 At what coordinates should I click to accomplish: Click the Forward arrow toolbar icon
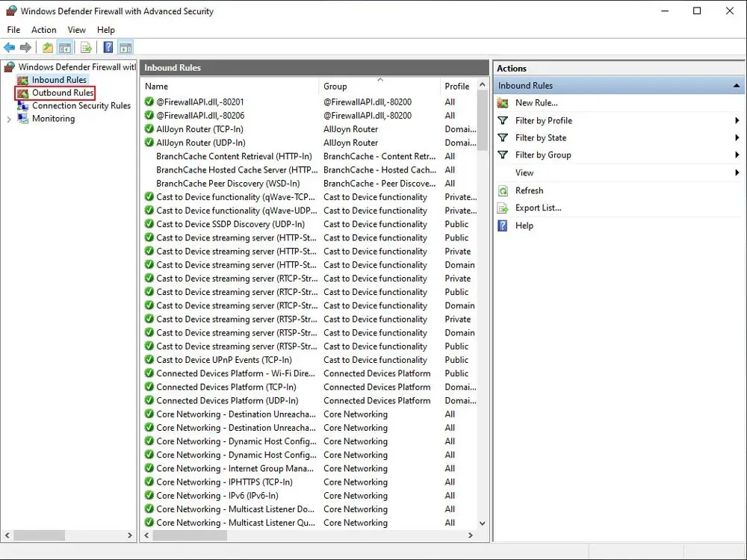[x=25, y=47]
